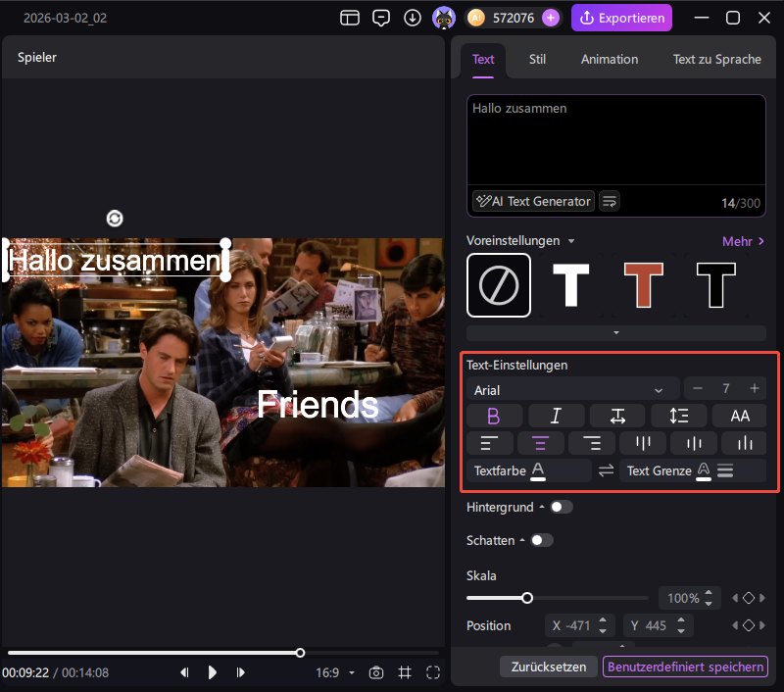
Task: Take a snapshot with camera icon
Action: 375,672
